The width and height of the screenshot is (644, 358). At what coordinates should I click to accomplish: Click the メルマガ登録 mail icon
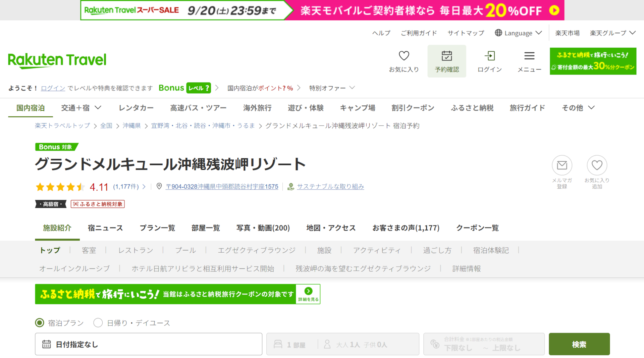point(562,165)
